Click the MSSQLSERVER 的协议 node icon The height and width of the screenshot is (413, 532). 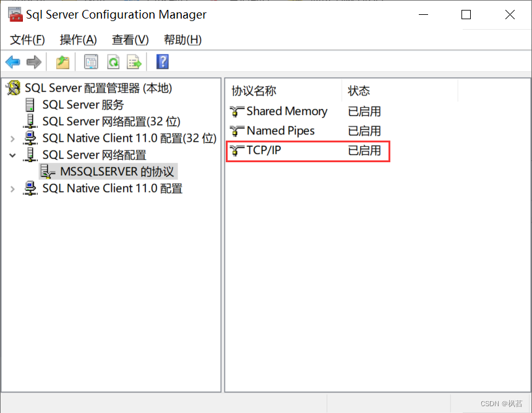point(48,172)
